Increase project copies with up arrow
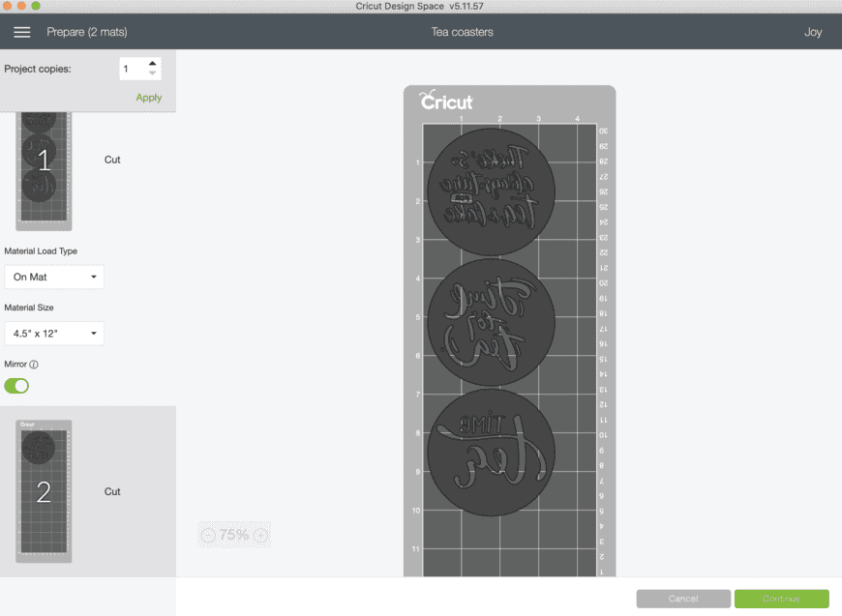Image resolution: width=842 pixels, height=616 pixels. pyautogui.click(x=153, y=63)
